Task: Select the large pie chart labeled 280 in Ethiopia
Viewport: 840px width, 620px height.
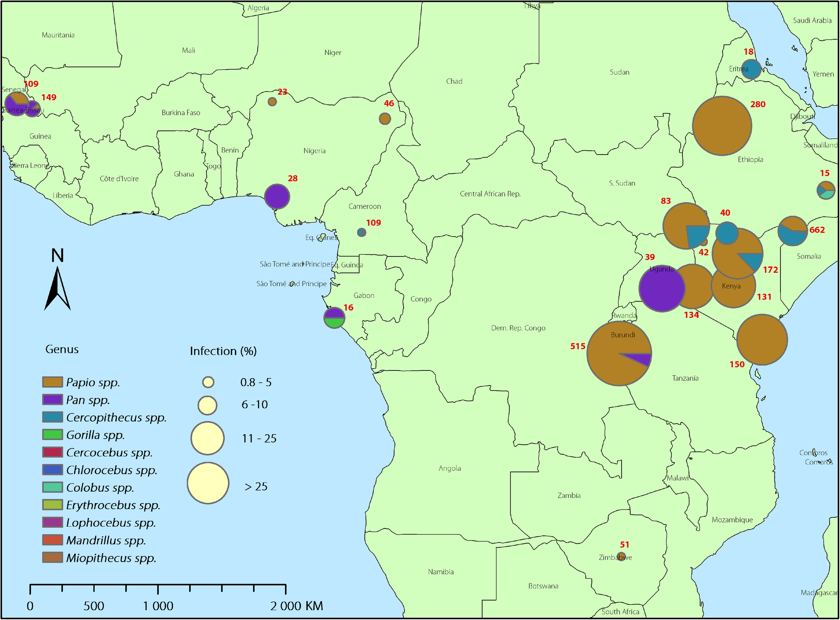Action: pyautogui.click(x=722, y=126)
